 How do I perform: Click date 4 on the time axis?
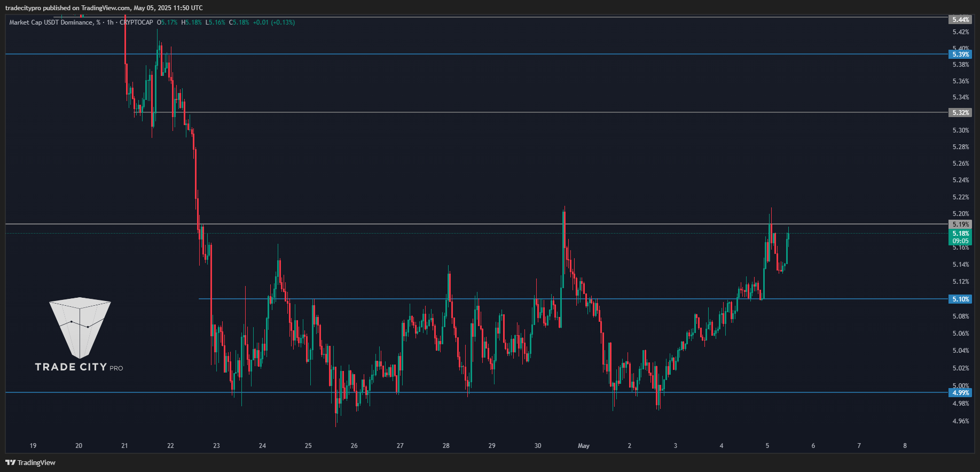tap(722, 446)
